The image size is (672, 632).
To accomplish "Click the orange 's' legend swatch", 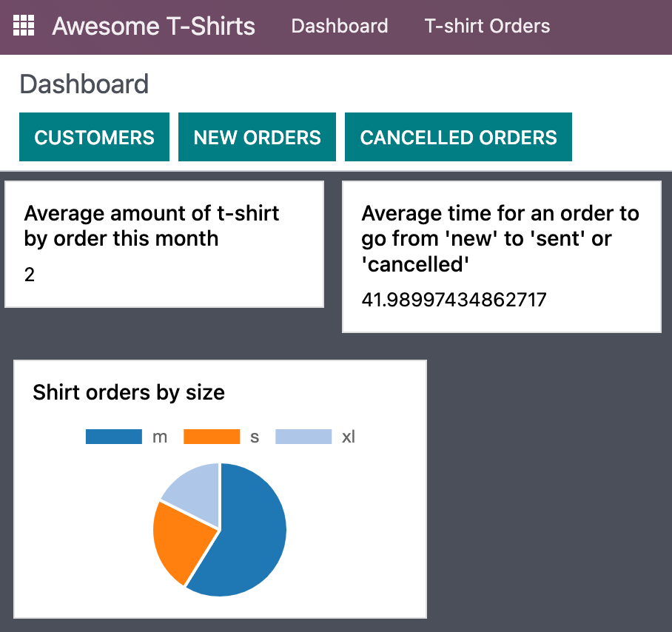I will pyautogui.click(x=212, y=437).
